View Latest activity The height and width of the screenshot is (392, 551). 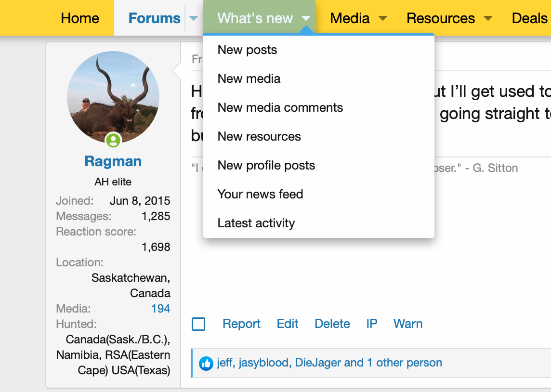(256, 223)
